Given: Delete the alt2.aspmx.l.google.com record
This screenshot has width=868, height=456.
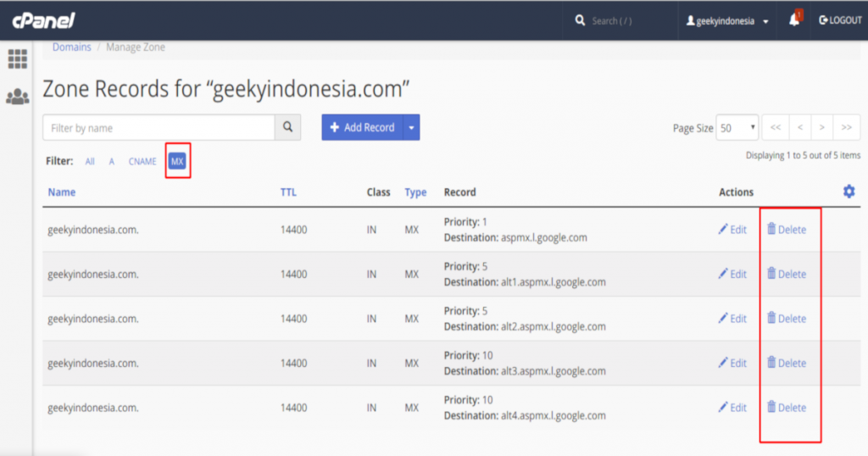Looking at the screenshot, I should (x=787, y=318).
